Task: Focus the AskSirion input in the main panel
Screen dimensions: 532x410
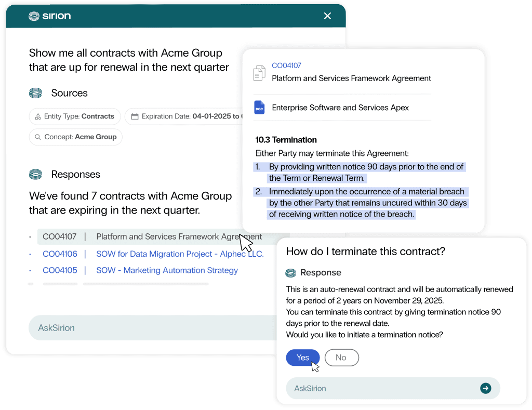Action: (153, 328)
